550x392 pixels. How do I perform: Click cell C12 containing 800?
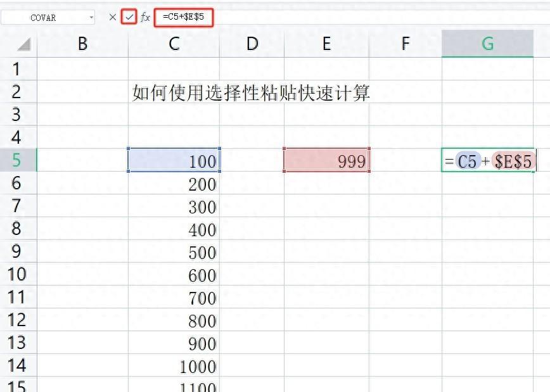click(x=174, y=319)
